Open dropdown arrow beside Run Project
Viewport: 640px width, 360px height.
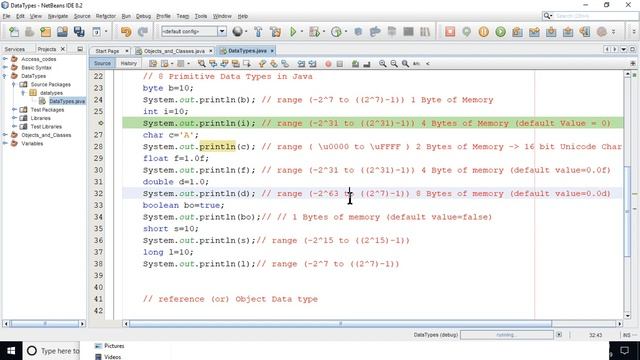point(302,32)
